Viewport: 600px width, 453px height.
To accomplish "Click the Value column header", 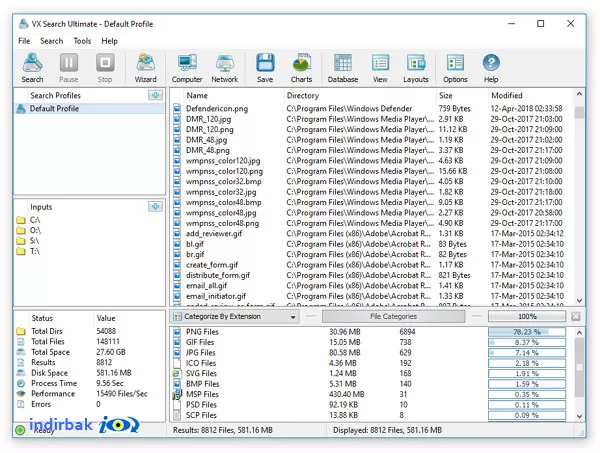I will coord(106,318).
